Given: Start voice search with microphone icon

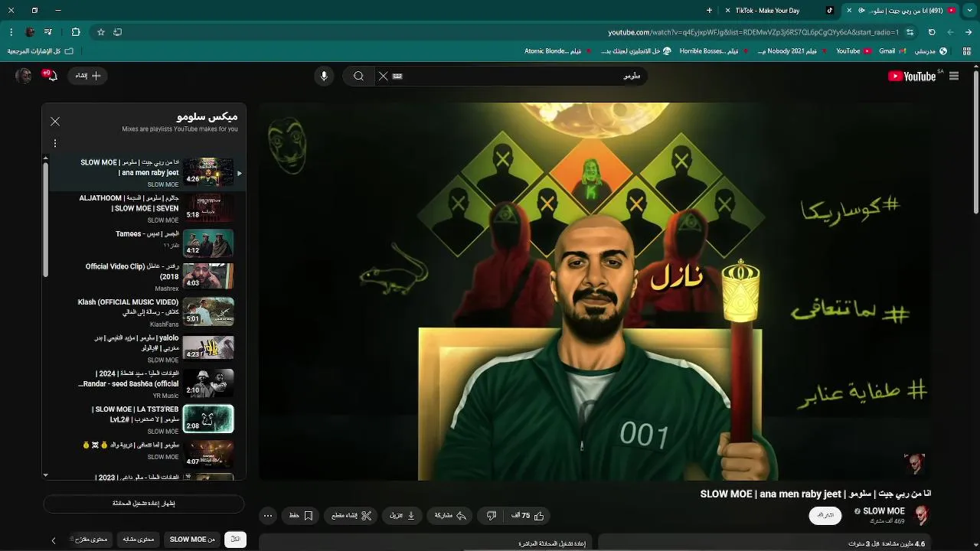Looking at the screenshot, I should (324, 76).
